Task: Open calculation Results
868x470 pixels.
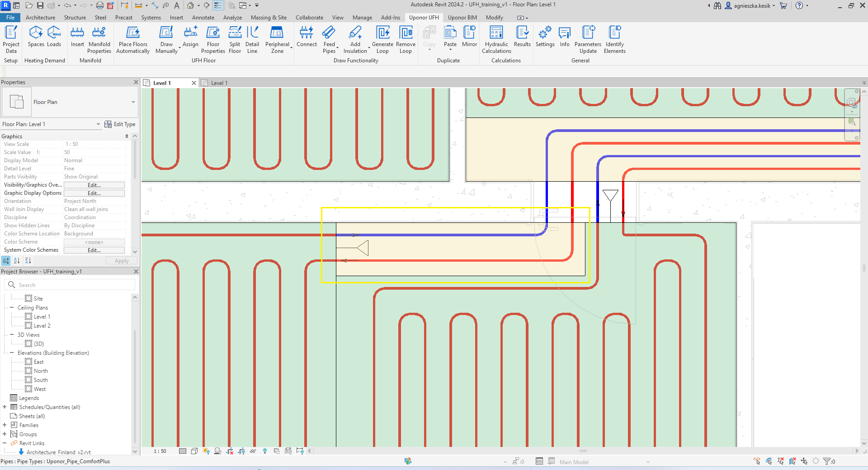Action: point(522,36)
